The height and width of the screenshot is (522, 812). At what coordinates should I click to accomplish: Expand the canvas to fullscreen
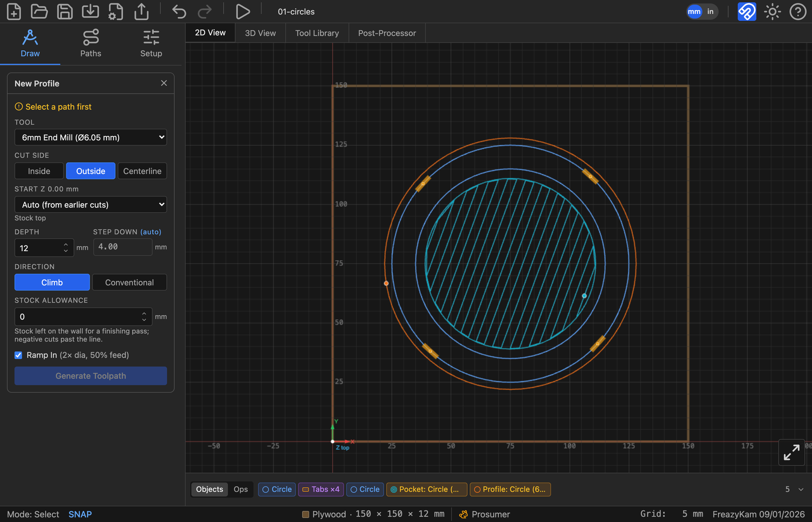792,452
